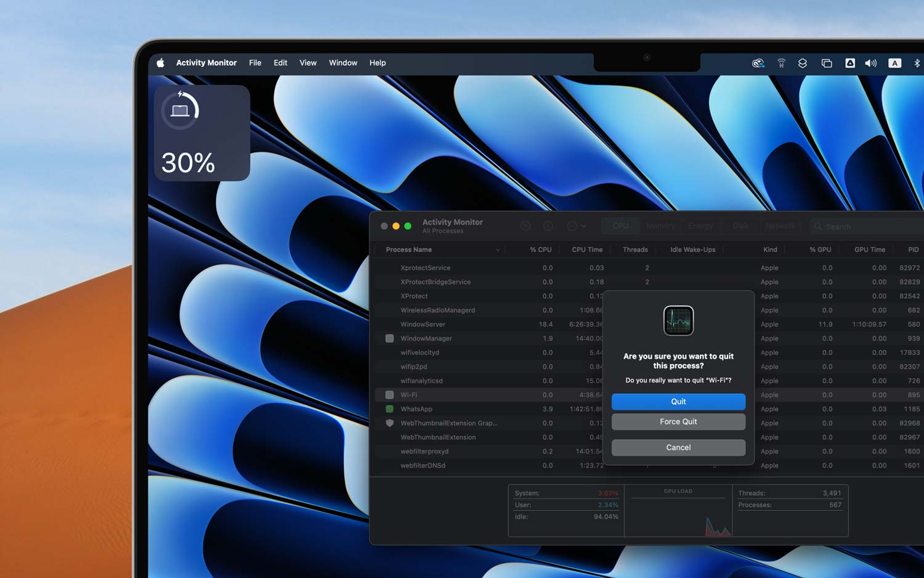
Task: Click the WhatsApp app icon in process list
Action: (x=390, y=409)
